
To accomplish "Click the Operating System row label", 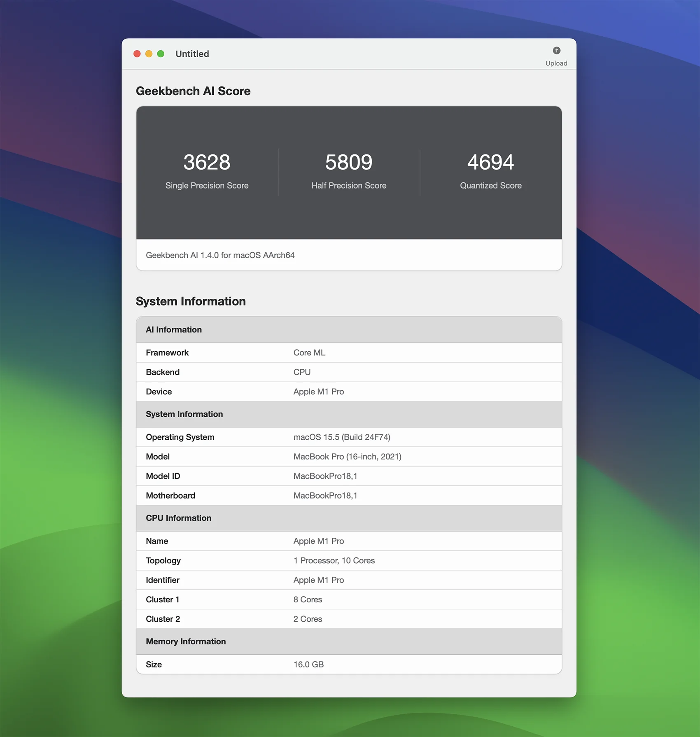I will pyautogui.click(x=180, y=437).
